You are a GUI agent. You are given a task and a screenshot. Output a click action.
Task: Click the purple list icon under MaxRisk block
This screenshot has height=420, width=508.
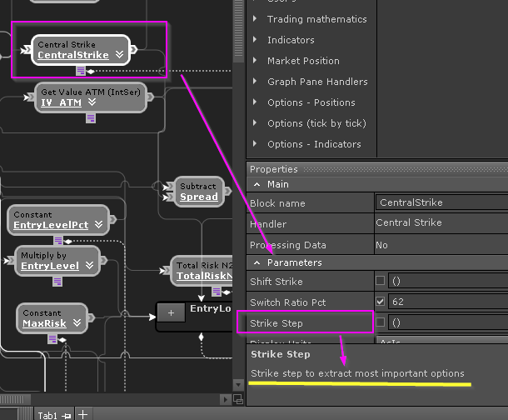click(52, 337)
